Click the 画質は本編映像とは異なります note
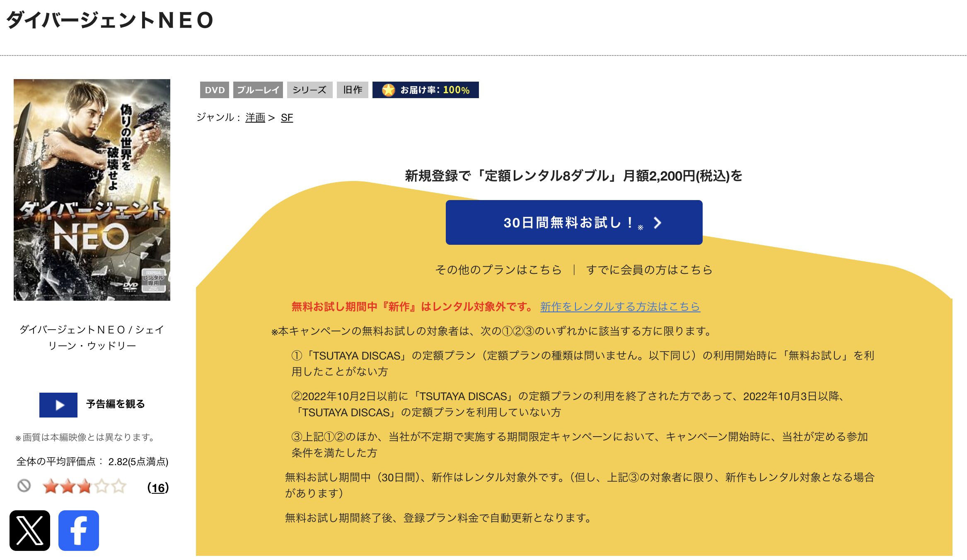967x560 pixels. tap(85, 437)
